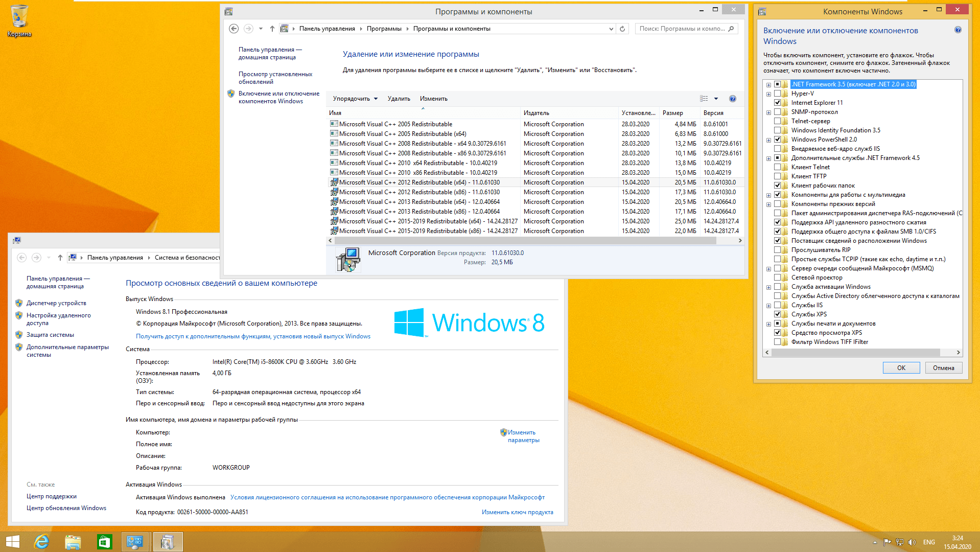This screenshot has height=552, width=980.
Task: Click Изменить in the programs toolbar
Action: (x=433, y=99)
